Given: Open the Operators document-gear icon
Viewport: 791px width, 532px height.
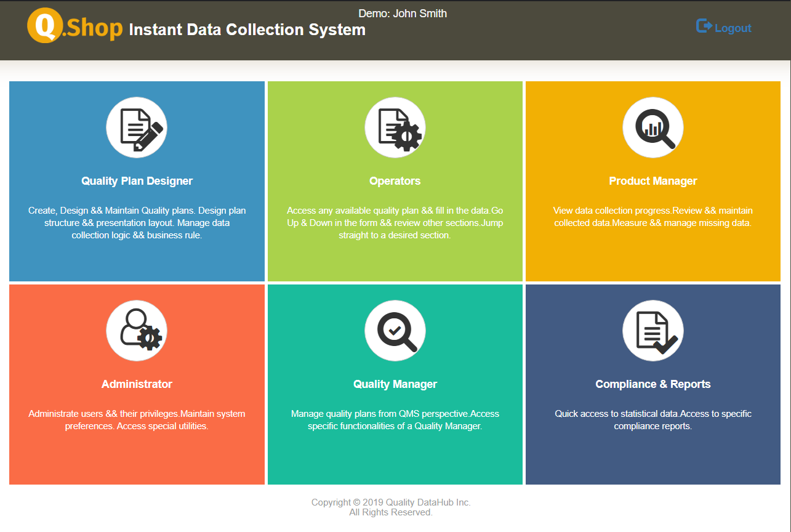Looking at the screenshot, I should (395, 128).
